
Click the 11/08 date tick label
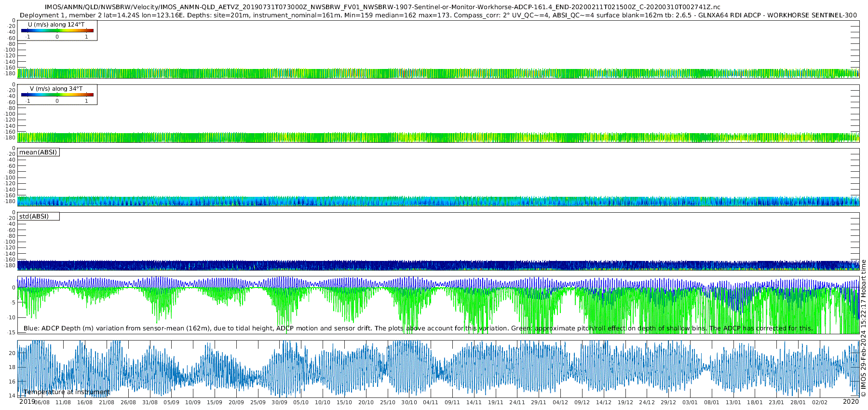point(63,402)
